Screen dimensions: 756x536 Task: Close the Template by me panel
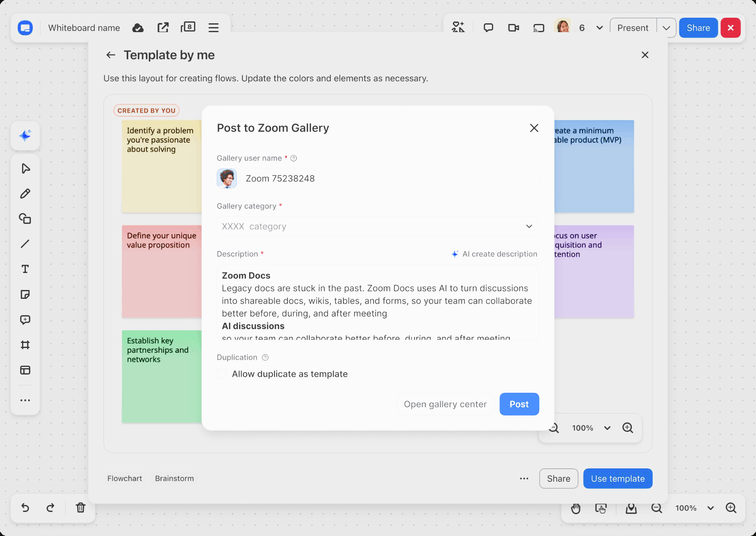click(645, 55)
